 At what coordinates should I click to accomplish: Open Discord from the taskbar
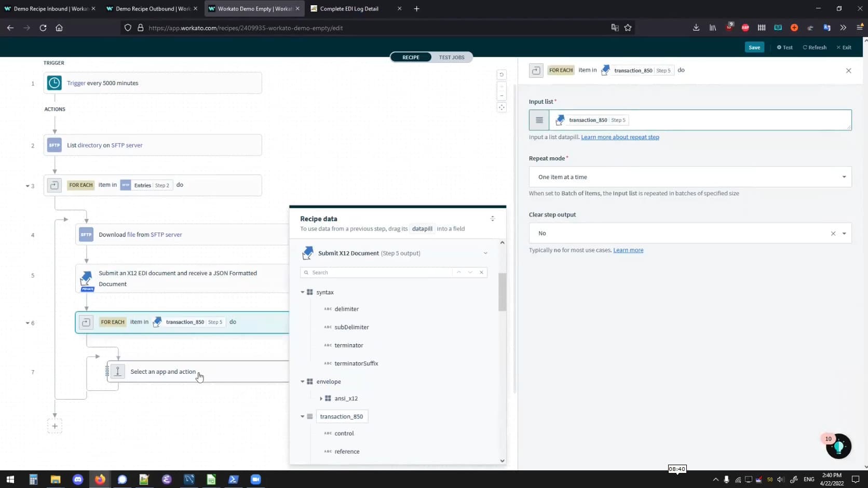78,480
